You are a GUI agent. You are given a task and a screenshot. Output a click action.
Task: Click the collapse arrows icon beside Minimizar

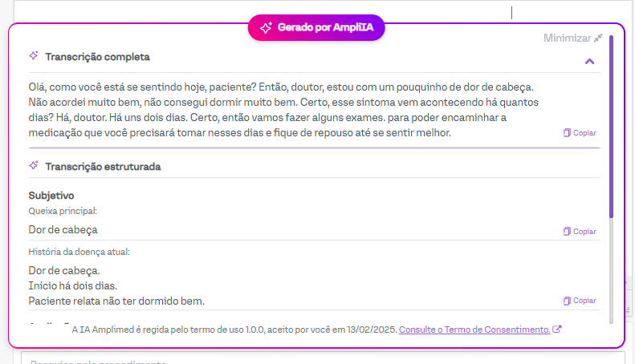point(597,38)
